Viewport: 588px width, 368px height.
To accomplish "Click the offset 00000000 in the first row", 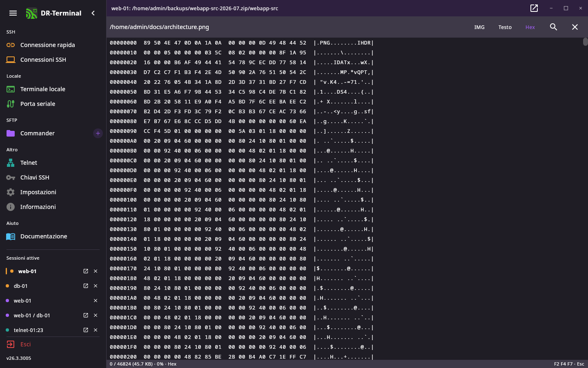I will pyautogui.click(x=123, y=43).
